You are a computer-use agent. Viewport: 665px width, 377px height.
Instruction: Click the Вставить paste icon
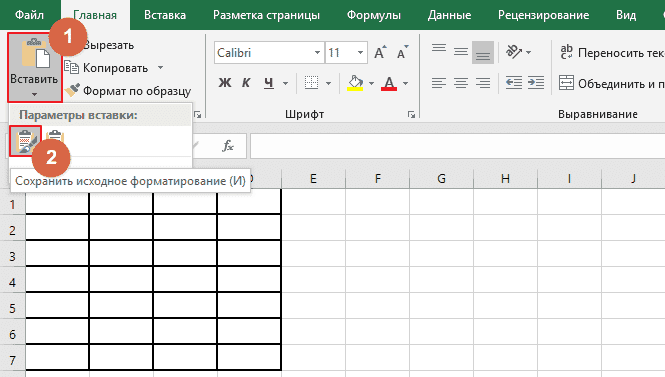[x=36, y=54]
